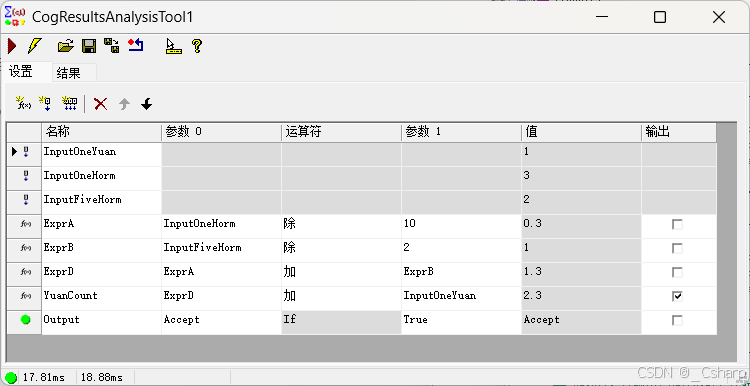Click the 输出 column header
The height and width of the screenshot is (386, 750).
coord(679,132)
